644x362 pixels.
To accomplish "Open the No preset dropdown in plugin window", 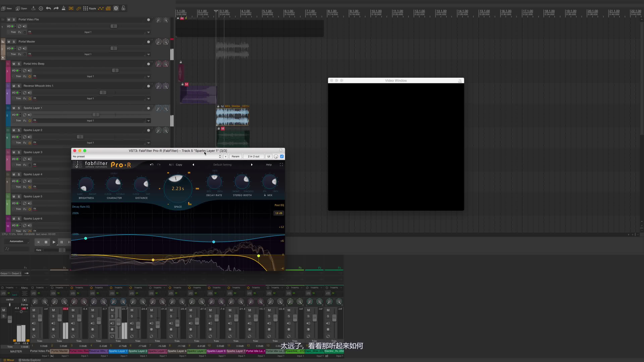I will pos(147,156).
